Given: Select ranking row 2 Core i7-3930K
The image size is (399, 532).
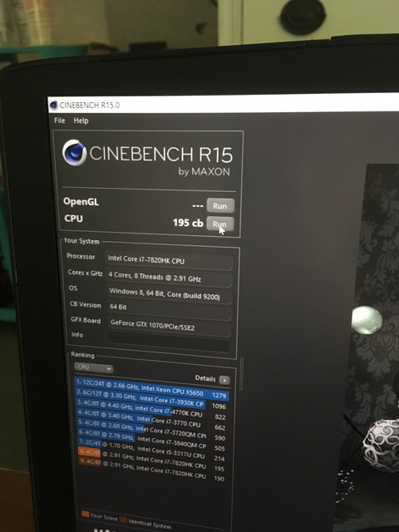Looking at the screenshot, I should pyautogui.click(x=151, y=400).
